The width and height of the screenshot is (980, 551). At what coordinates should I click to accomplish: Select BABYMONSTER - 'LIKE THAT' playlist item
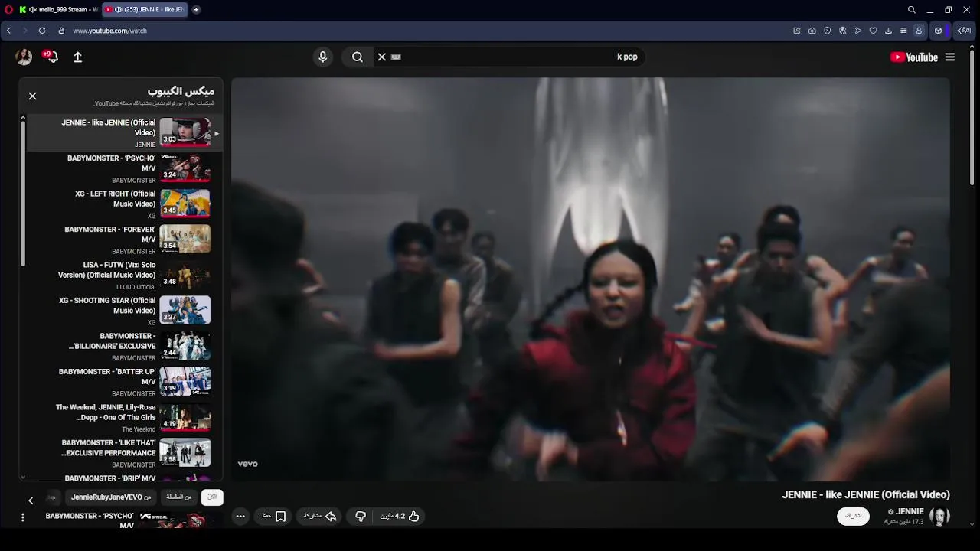pyautogui.click(x=124, y=453)
